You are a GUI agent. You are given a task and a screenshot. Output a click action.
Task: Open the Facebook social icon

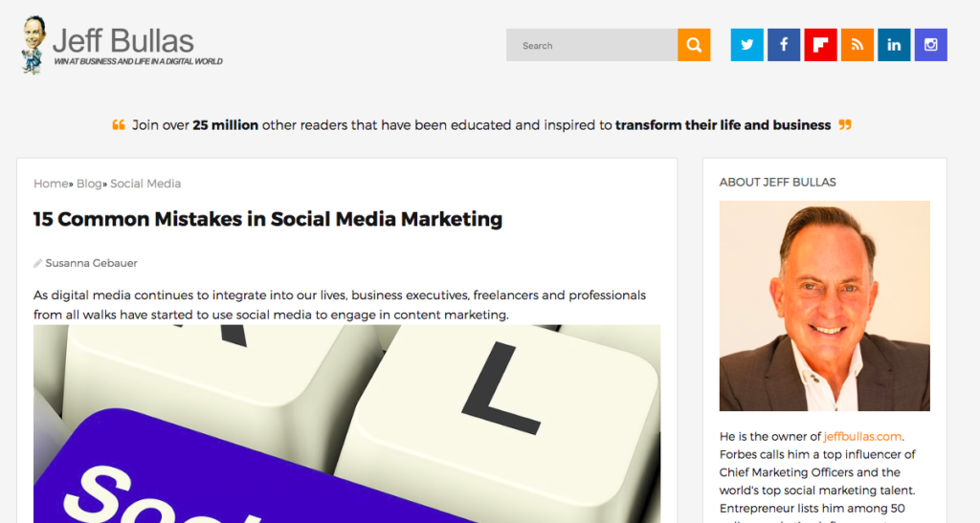click(x=784, y=45)
